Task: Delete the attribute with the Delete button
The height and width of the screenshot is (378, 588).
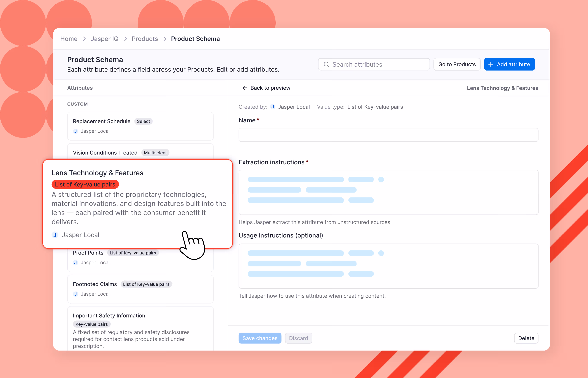Action: pos(526,338)
